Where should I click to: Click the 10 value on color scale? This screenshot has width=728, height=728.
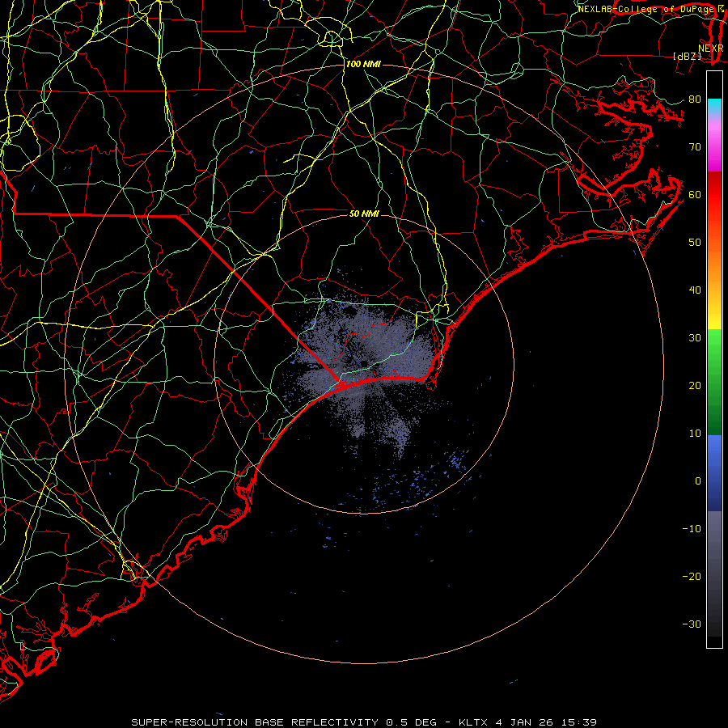pos(695,434)
